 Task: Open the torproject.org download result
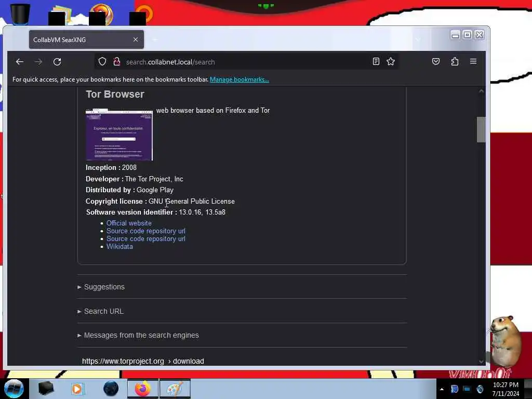pyautogui.click(x=143, y=362)
